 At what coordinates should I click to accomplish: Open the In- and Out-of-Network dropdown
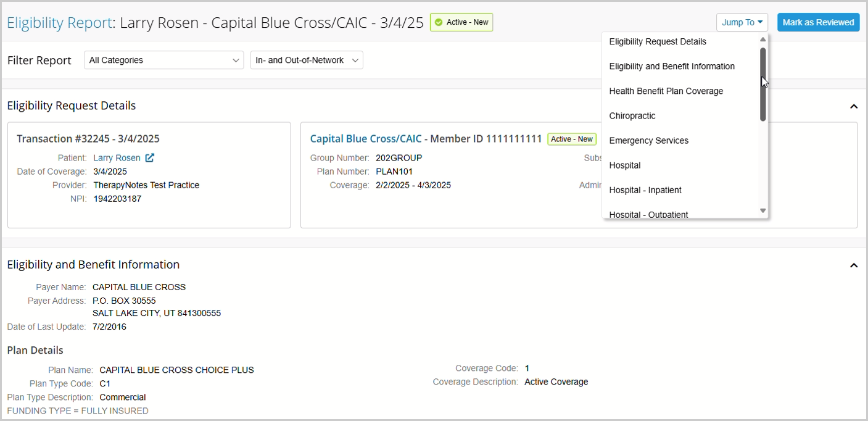[x=307, y=60]
